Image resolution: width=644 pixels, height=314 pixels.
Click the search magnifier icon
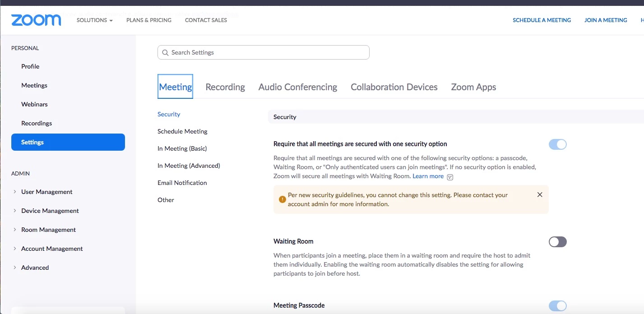(165, 52)
